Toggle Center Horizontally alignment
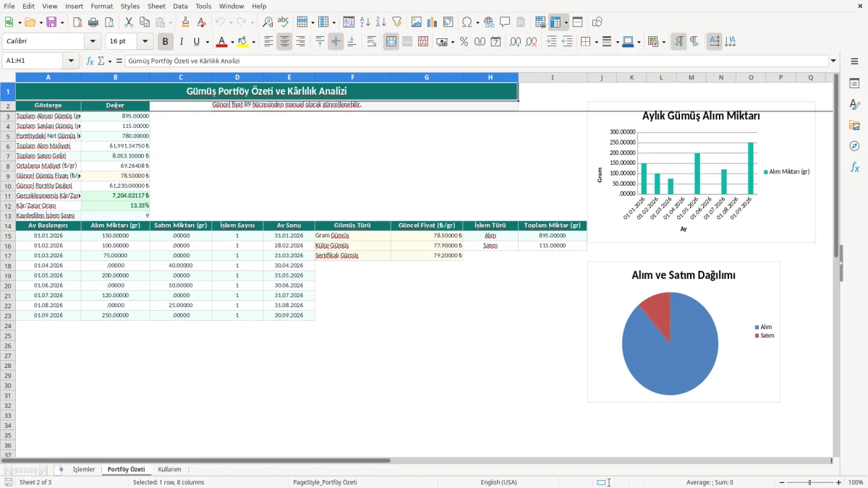Viewport: 868px width, 488px height. 284,42
